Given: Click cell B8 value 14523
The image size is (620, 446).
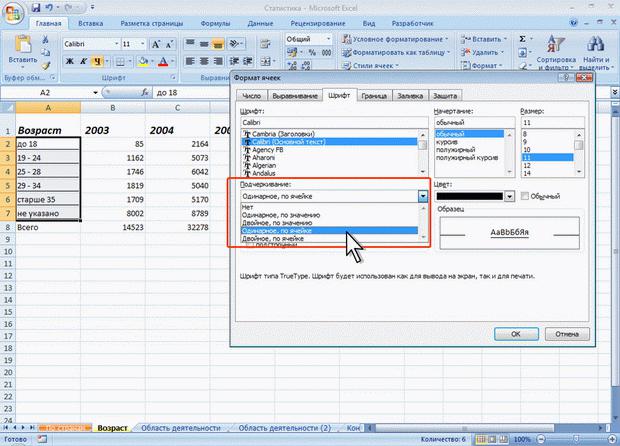Looking at the screenshot, I should 113,227.
